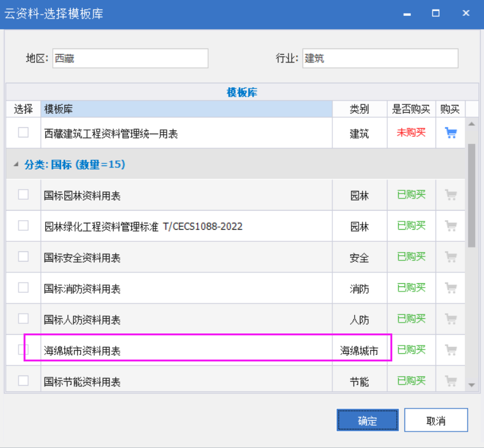The width and height of the screenshot is (484, 448).
Task: Select row text 国标节能资料用表
Action: tap(82, 382)
